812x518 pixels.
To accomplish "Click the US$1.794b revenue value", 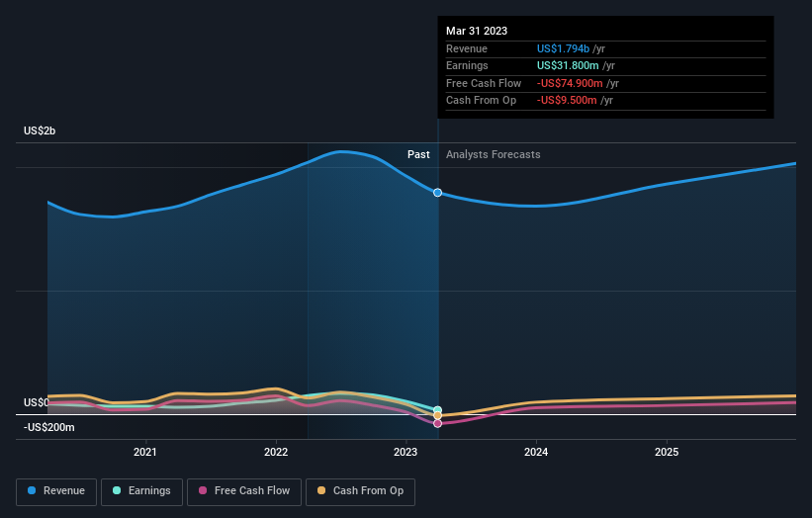I will point(563,48).
